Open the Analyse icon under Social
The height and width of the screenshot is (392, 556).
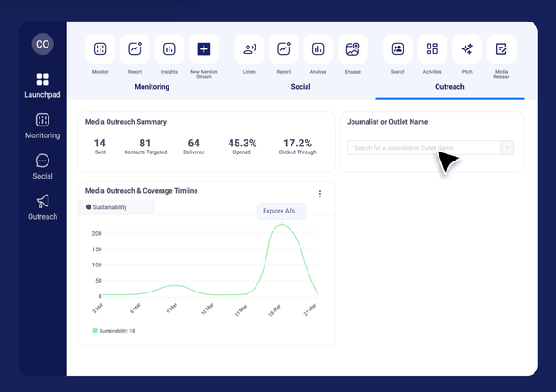point(318,49)
